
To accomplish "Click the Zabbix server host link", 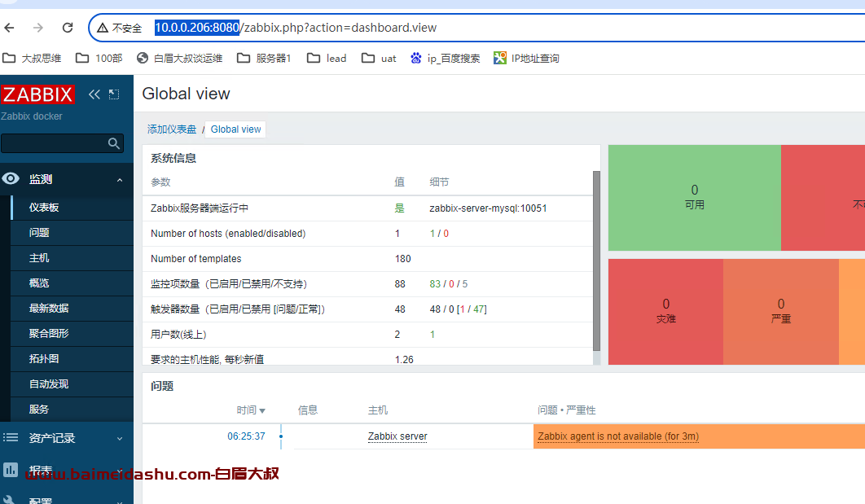I will [x=397, y=436].
